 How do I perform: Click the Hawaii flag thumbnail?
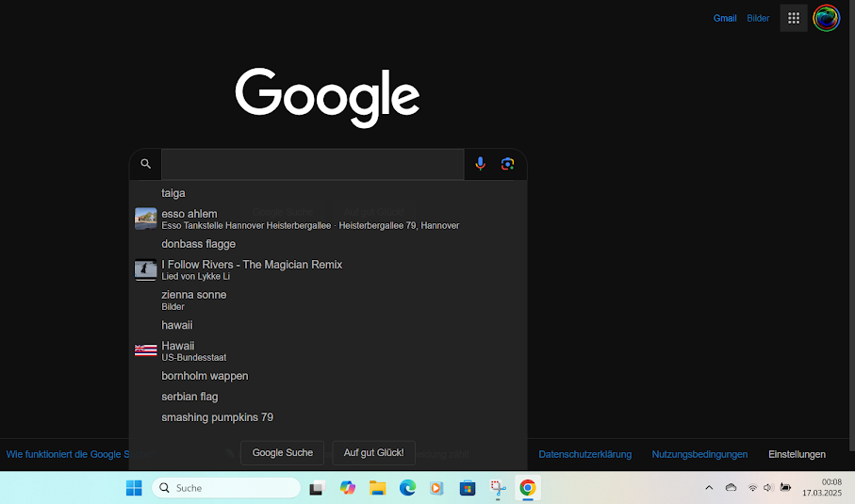pyautogui.click(x=145, y=350)
